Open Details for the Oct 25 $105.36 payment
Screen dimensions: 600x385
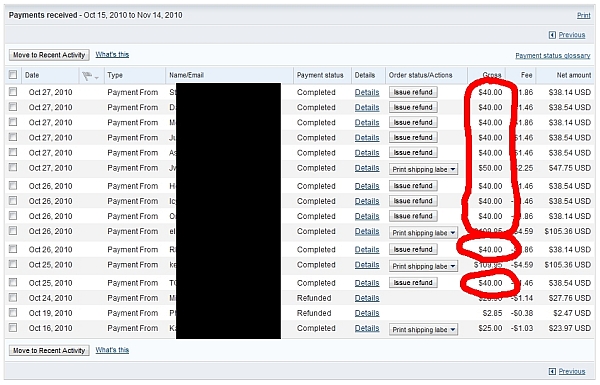pos(367,265)
